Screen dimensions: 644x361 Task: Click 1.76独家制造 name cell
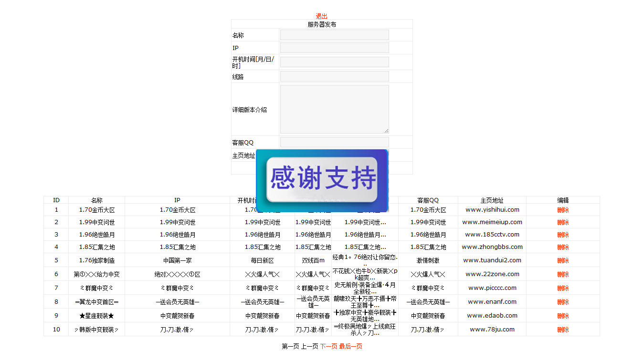tap(97, 260)
